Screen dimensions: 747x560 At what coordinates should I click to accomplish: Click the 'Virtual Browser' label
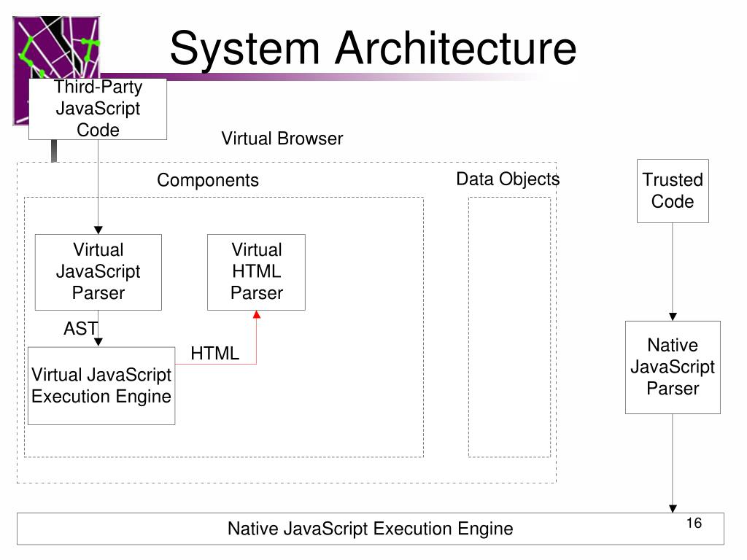282,139
